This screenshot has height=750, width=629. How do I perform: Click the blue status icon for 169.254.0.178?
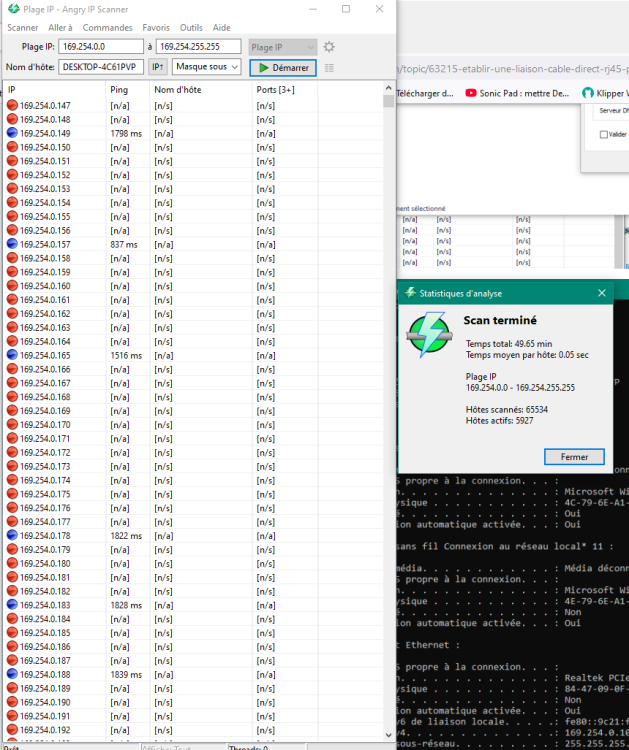pyautogui.click(x=12, y=535)
